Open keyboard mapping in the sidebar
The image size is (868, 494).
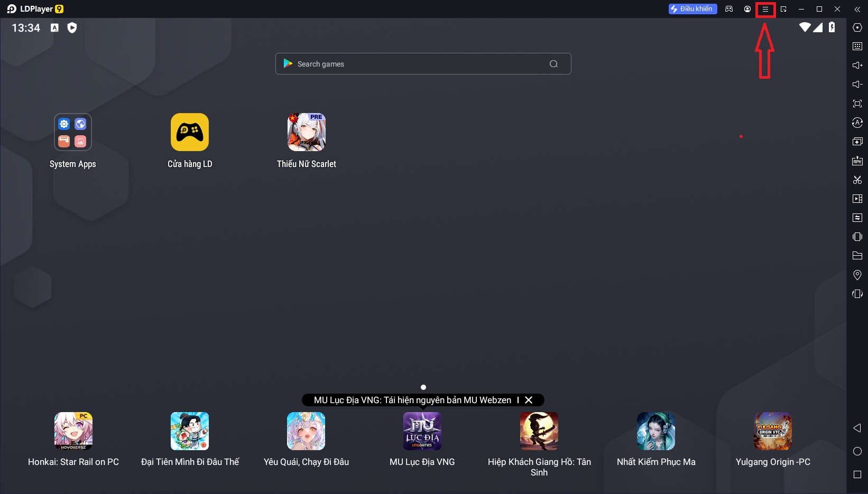coord(857,46)
